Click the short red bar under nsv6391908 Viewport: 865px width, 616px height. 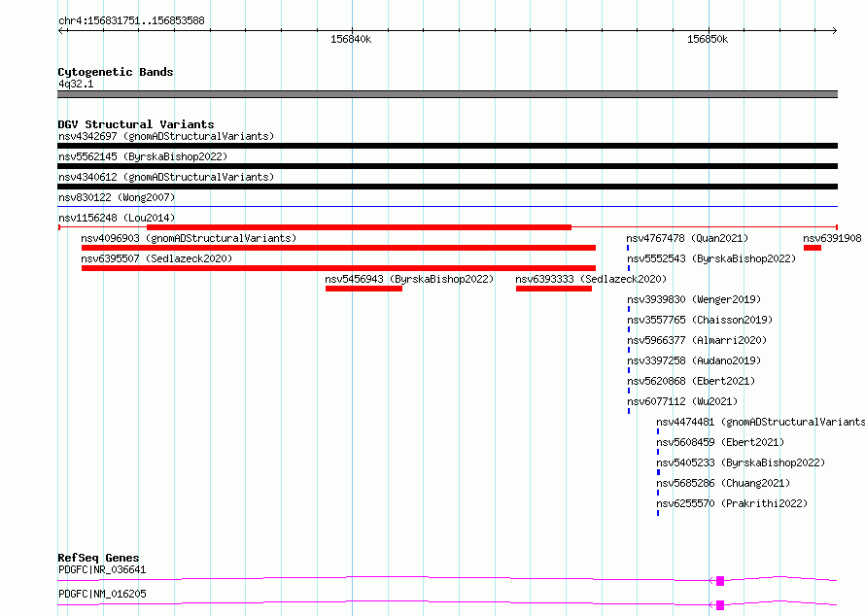[x=813, y=248]
